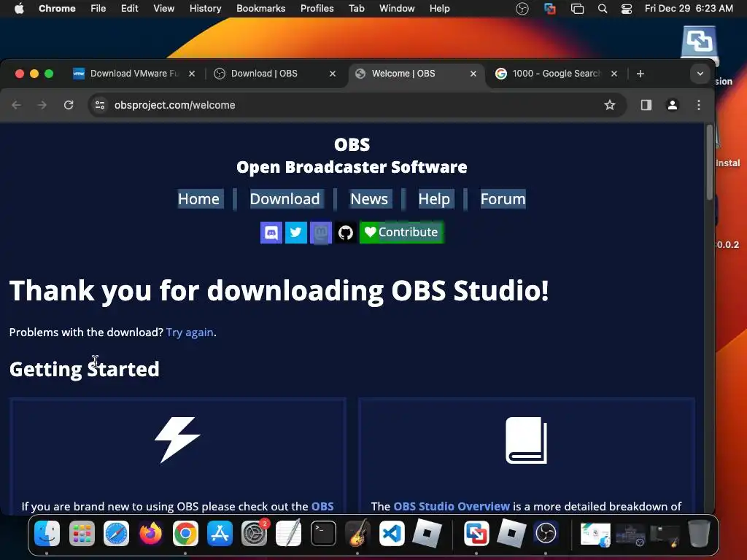
Task: Open the OBS Studio Overview link
Action: pos(451,506)
